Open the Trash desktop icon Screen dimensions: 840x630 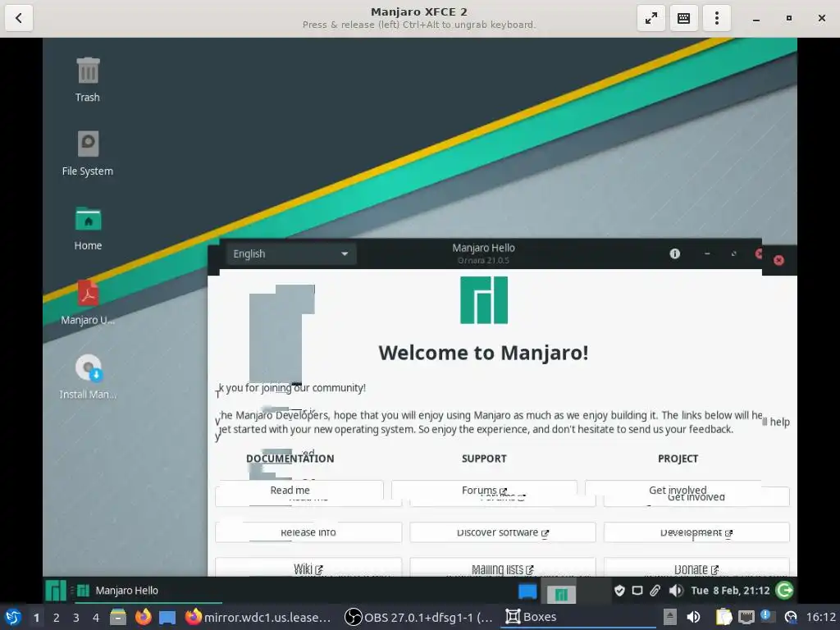point(88,80)
